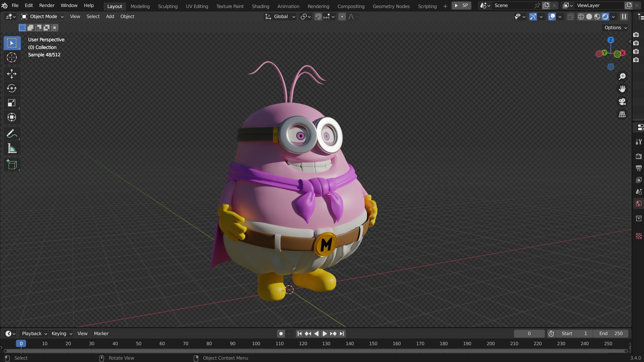Click the current frame marker at 0

(21, 344)
